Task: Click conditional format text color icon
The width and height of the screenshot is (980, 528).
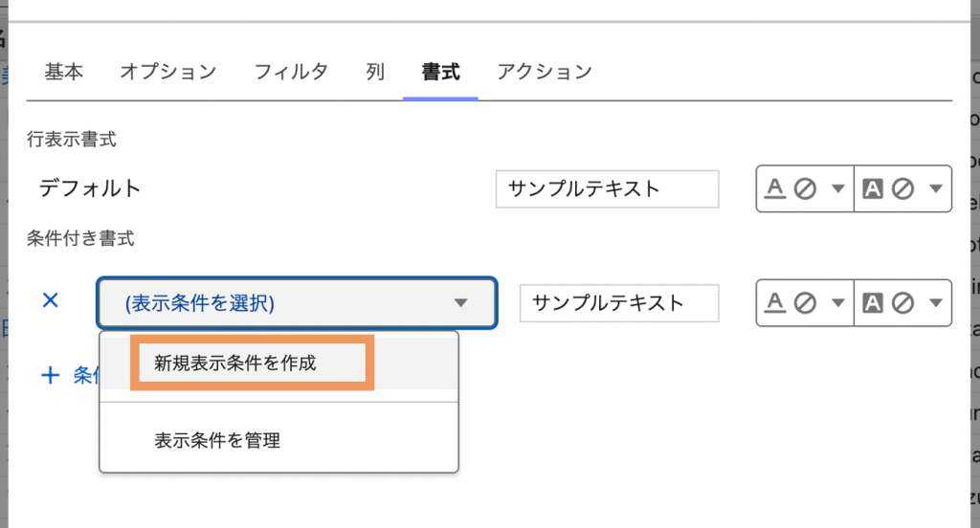Action: point(776,303)
